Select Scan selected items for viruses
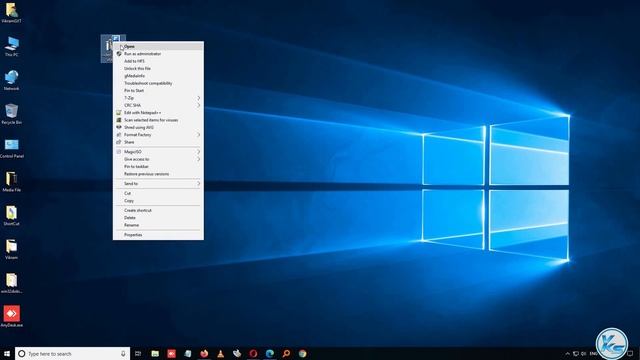The image size is (640, 360). coord(158,120)
